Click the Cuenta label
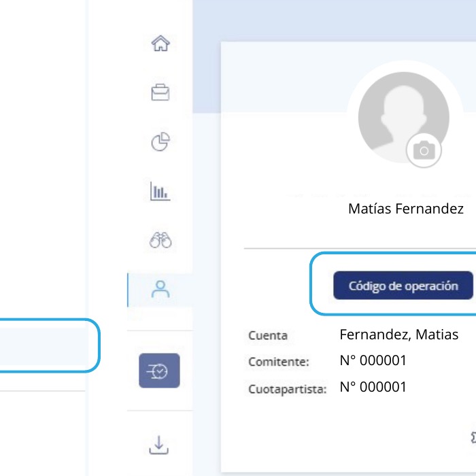 [268, 335]
